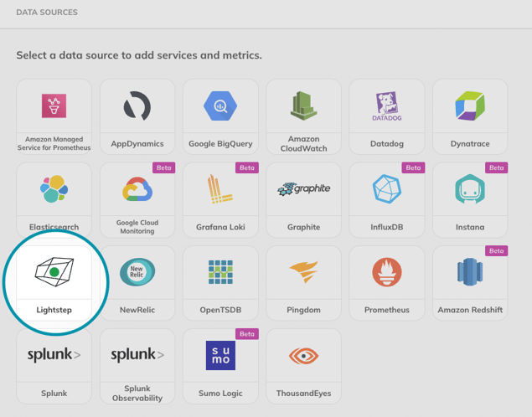Click the "Amazon Redshift" label text

point(470,310)
